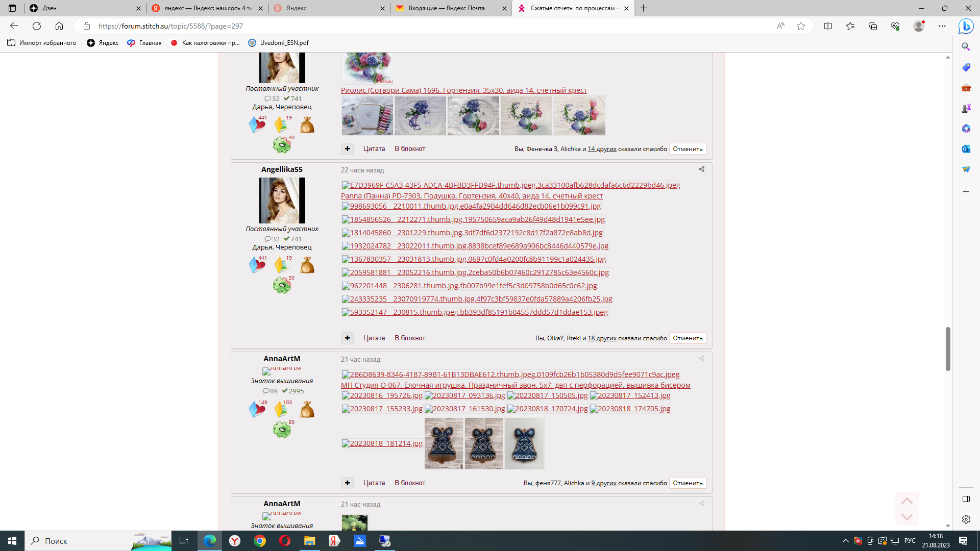Click scroll-to-top arrow button on page
The height and width of the screenshot is (551, 980).
click(906, 500)
